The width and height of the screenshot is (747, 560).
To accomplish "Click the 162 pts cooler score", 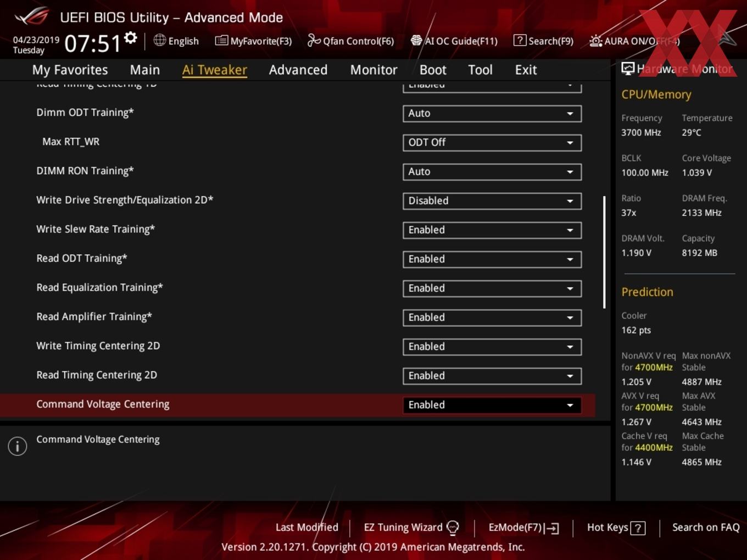I will point(636,330).
